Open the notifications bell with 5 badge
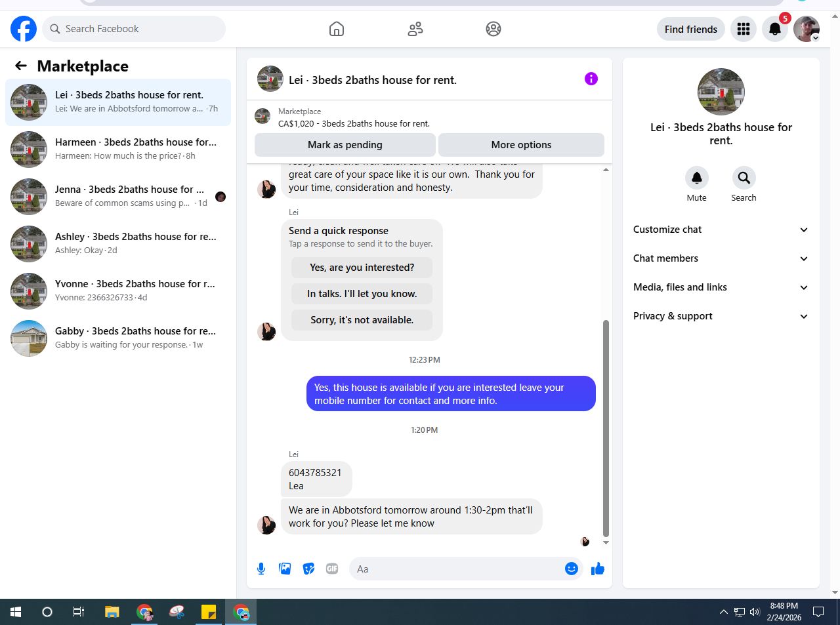Screen dimensions: 840x625 [775, 29]
